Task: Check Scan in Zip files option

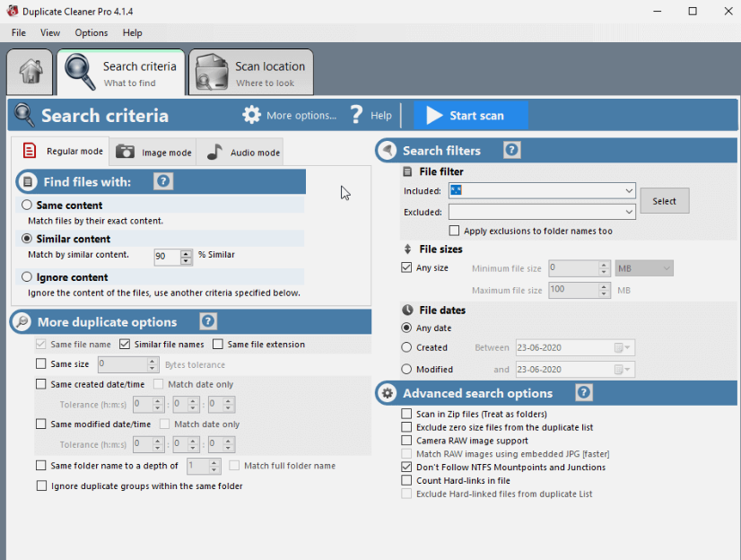Action: (405, 416)
